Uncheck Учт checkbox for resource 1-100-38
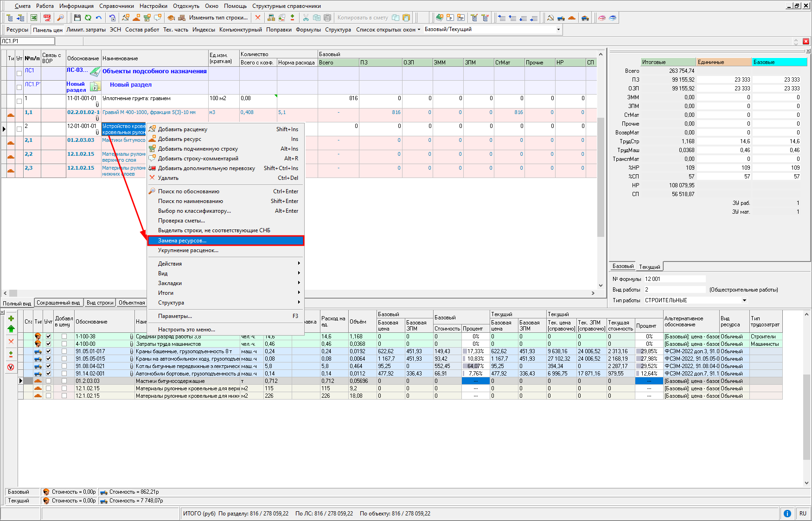The width and height of the screenshot is (812, 521). [48, 337]
